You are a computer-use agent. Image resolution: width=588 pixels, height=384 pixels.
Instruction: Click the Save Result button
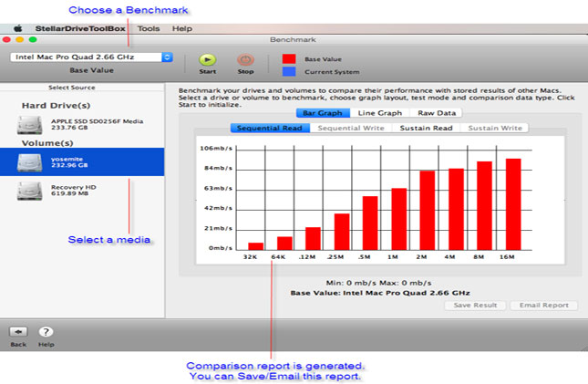click(475, 306)
